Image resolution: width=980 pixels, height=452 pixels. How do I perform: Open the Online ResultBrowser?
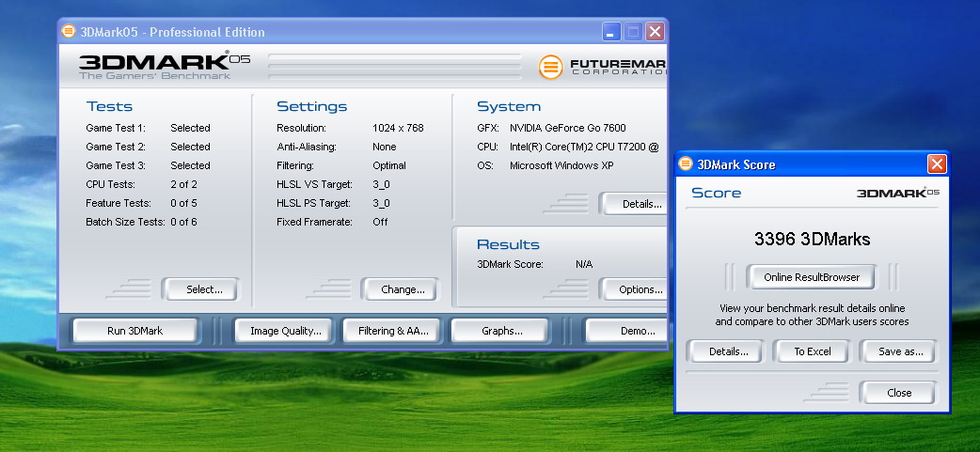tap(812, 277)
